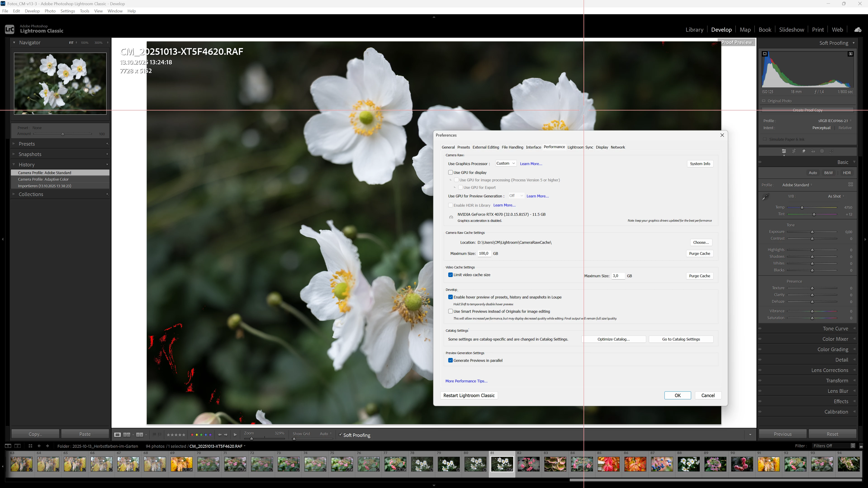This screenshot has height=488, width=868.
Task: Uncheck Limit video cache size
Action: pos(450,275)
